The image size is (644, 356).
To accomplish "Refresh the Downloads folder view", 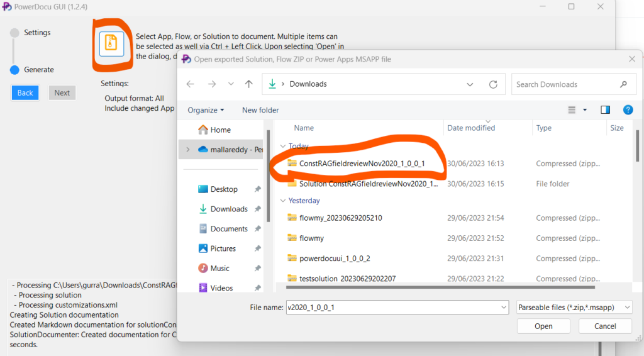I will (x=493, y=84).
